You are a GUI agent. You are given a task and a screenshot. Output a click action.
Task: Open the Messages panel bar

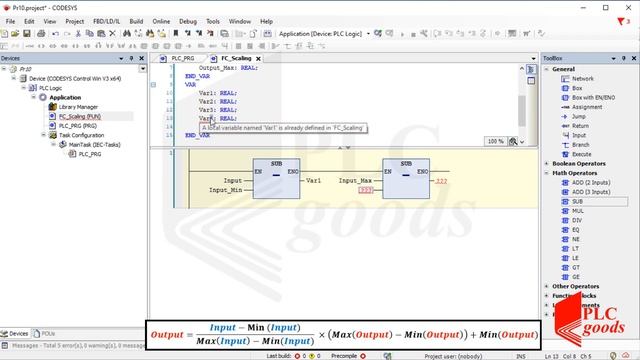(x=73, y=346)
